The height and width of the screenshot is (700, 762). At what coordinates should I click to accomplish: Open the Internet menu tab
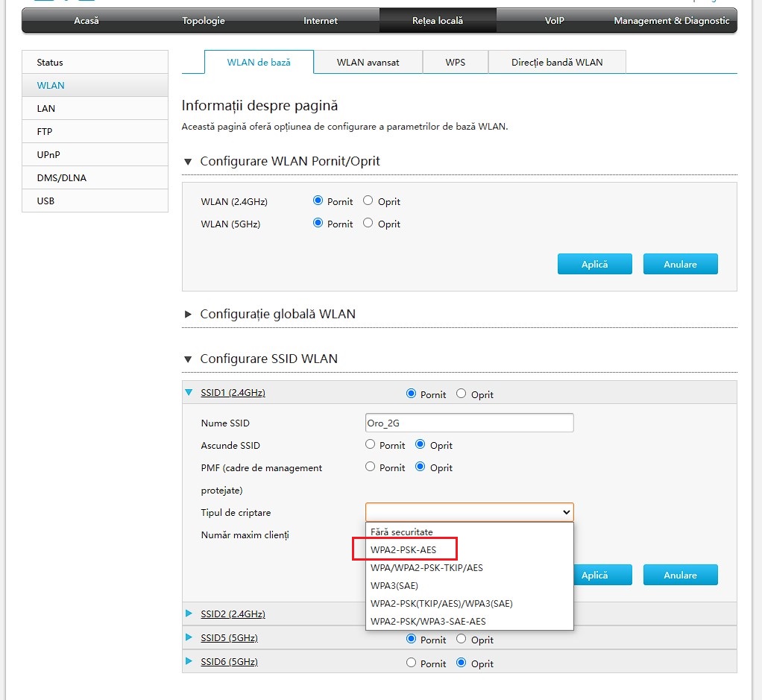(x=320, y=21)
